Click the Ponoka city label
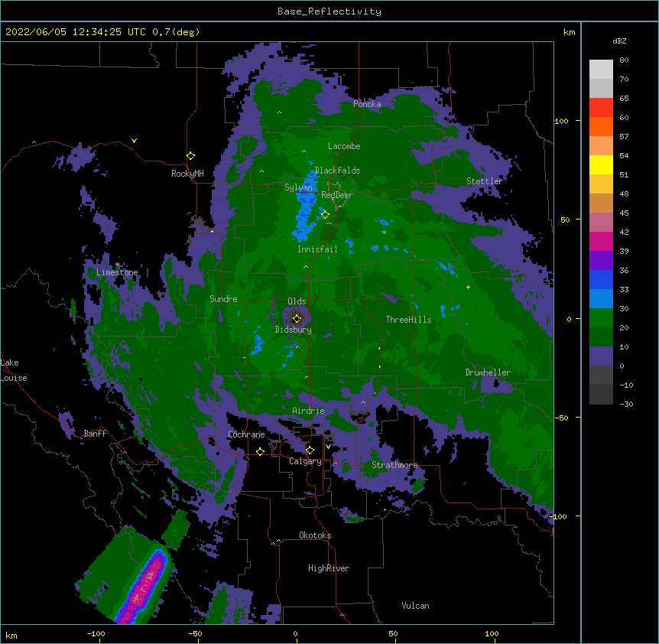659x644 pixels. tap(367, 104)
